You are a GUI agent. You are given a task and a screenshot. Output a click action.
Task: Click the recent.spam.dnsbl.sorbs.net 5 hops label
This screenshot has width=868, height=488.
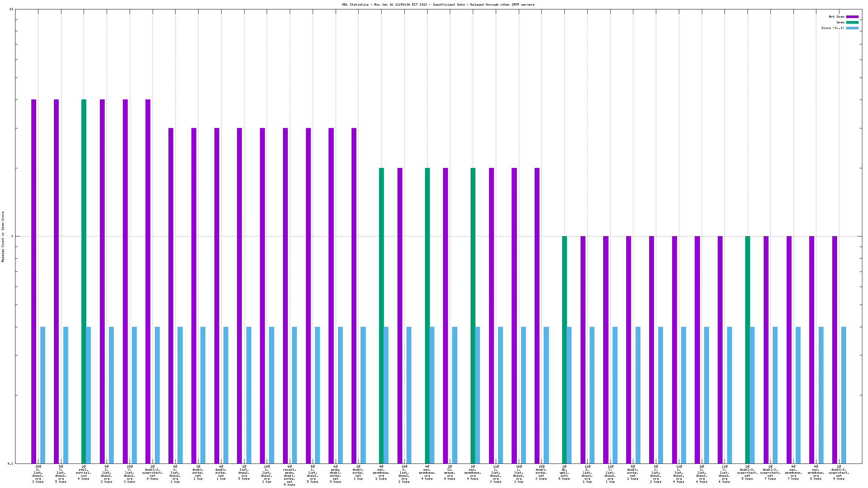pos(290,476)
